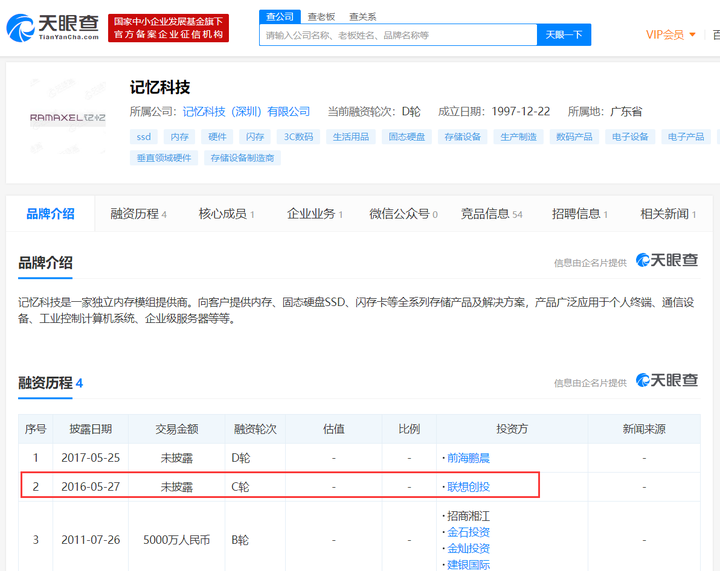Click the 天眼一下 search button
This screenshot has height=571, width=720.
[564, 35]
